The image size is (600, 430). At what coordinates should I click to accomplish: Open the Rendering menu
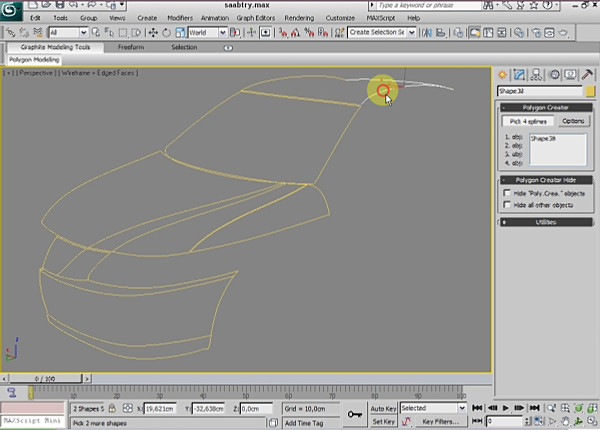coord(299,18)
